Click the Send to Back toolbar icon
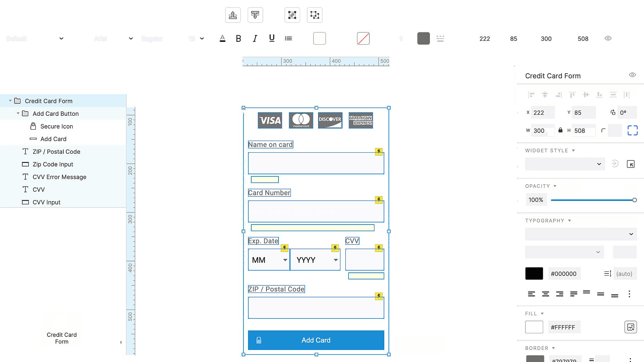 point(255,15)
